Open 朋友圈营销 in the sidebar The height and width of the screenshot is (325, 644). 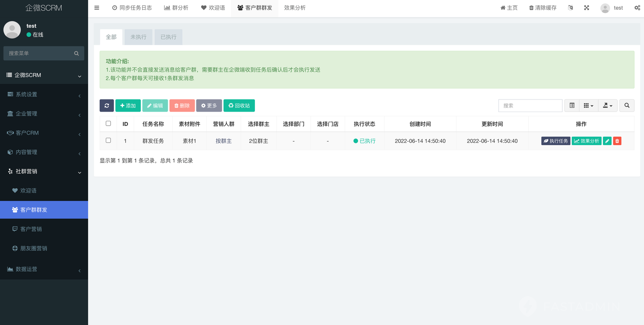point(34,249)
